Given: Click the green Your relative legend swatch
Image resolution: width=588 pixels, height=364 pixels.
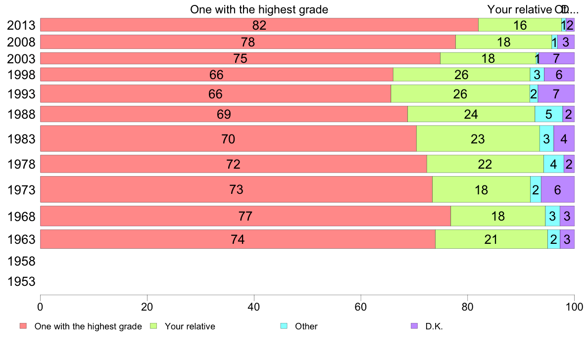Looking at the screenshot, I should pos(153,326).
